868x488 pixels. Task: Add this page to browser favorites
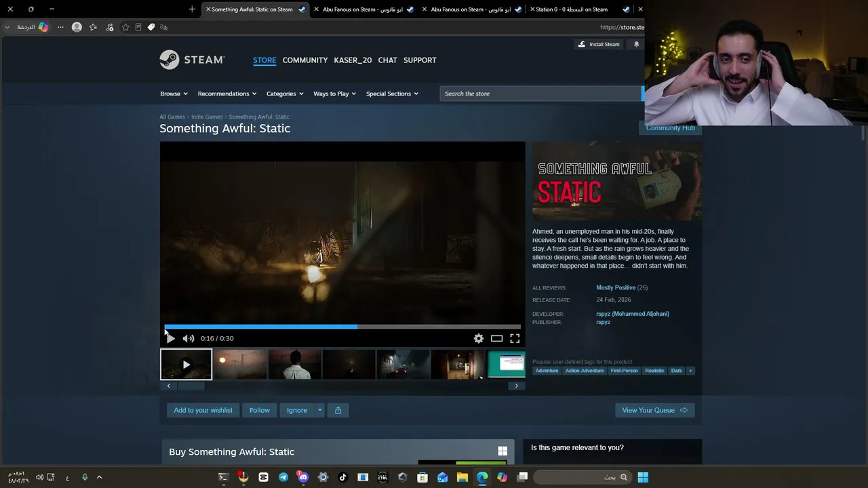[x=125, y=27]
